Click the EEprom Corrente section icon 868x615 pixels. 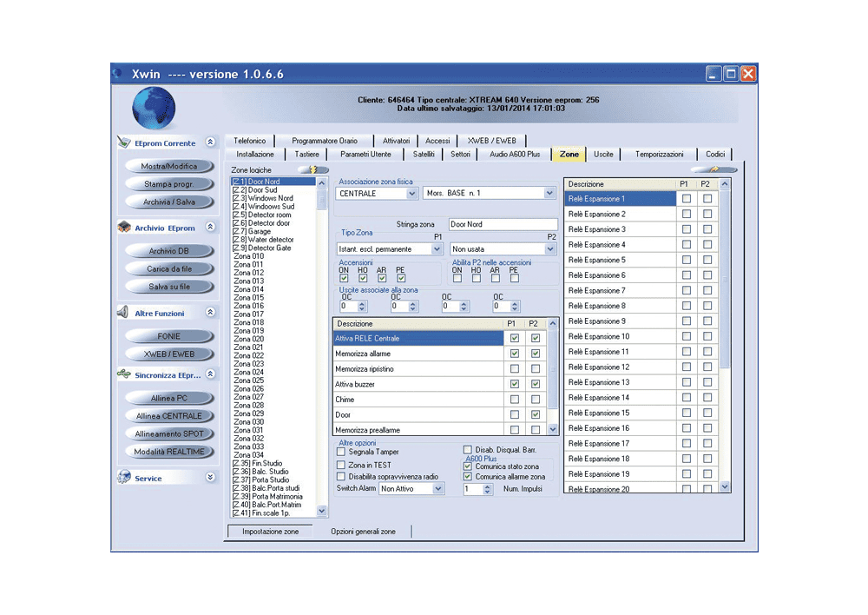tap(124, 142)
